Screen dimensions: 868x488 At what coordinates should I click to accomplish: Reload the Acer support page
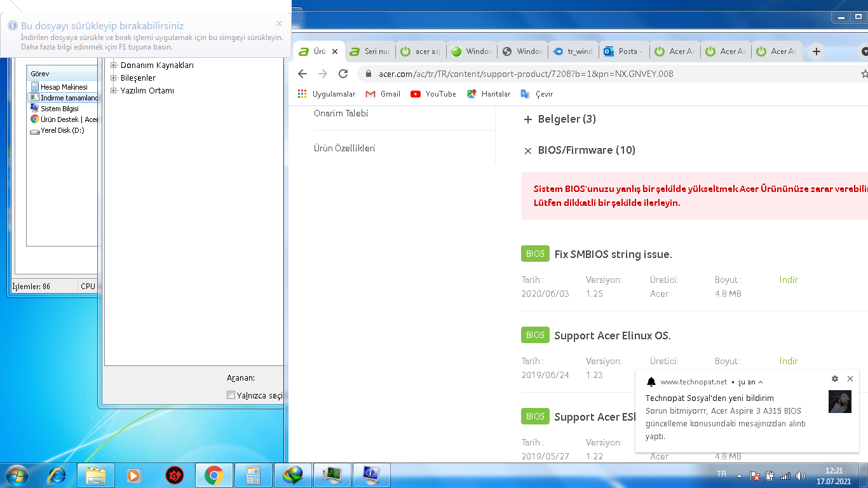(x=343, y=74)
